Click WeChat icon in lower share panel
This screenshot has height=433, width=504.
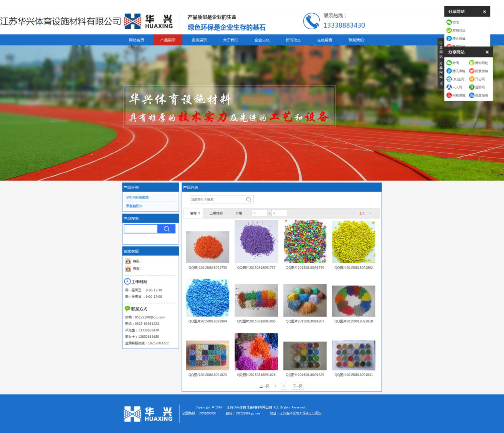click(x=449, y=63)
